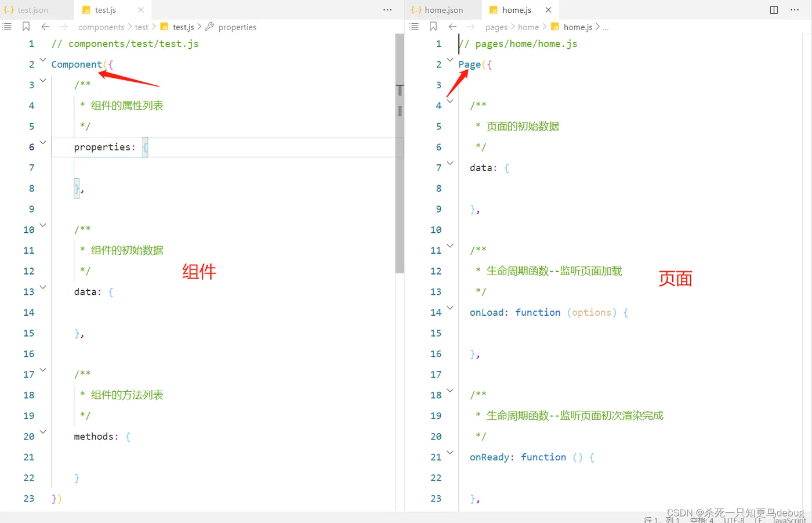
Task: Click 'properties:' in line 6
Action: tap(104, 147)
